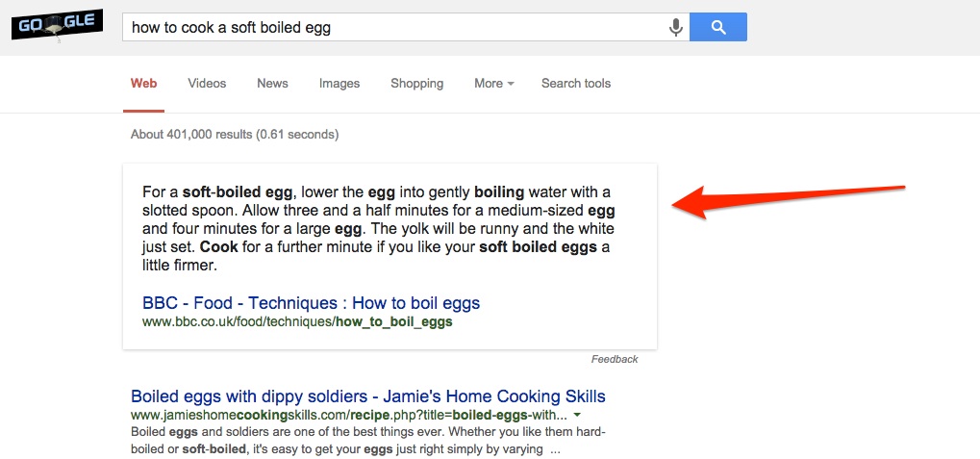Image resolution: width=980 pixels, height=459 pixels.
Task: Switch to the Shopping tab
Action: (x=416, y=84)
